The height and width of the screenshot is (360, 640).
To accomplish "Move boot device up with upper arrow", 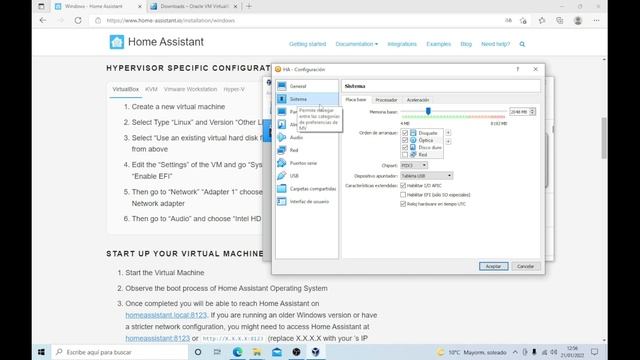I will point(448,133).
